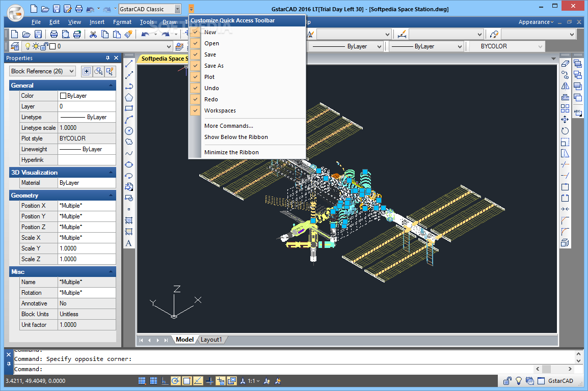Click the Save As icon in the Quick Access toolbar
The height and width of the screenshot is (391, 588).
[x=67, y=9]
